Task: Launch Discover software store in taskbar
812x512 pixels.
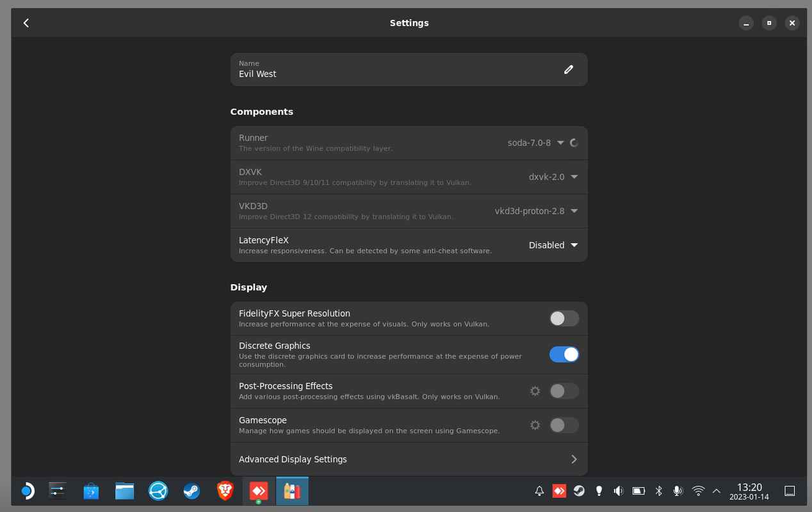Action: pos(91,491)
